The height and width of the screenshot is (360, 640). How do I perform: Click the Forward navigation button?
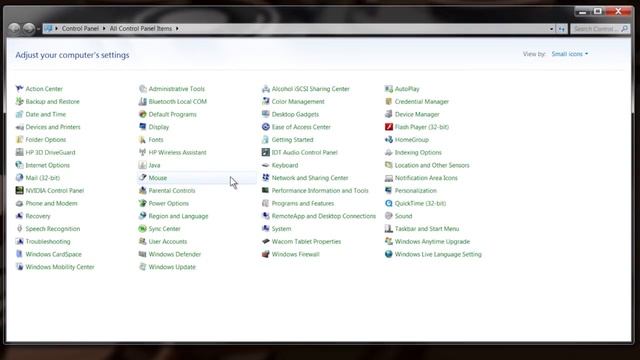point(29,29)
